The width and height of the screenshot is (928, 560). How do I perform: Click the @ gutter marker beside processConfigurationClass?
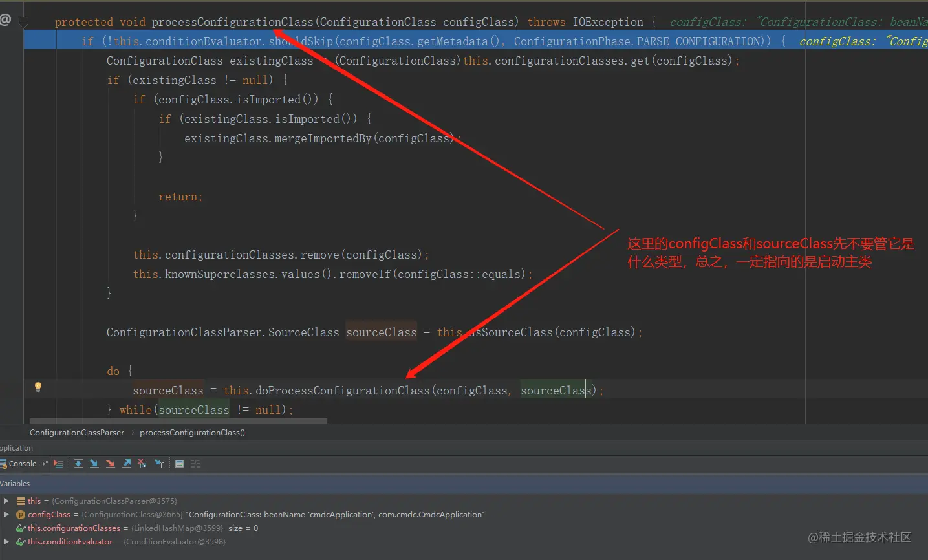(x=5, y=19)
